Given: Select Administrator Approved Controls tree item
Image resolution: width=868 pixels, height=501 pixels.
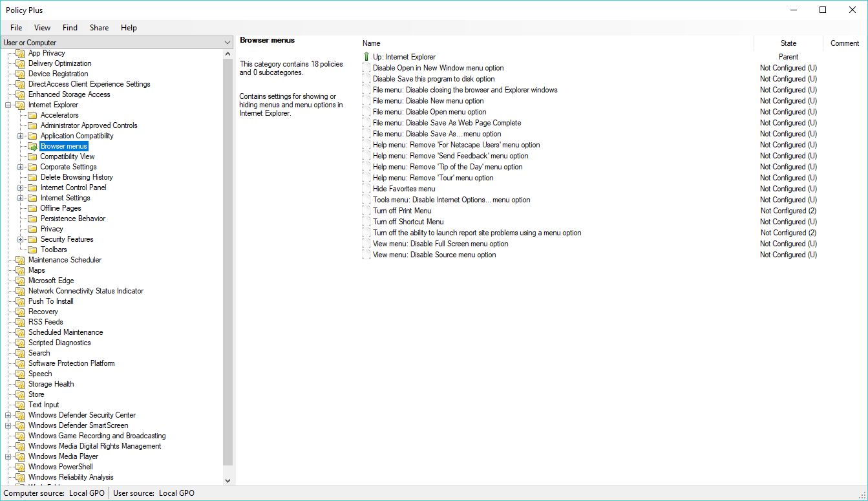Looking at the screenshot, I should point(89,125).
